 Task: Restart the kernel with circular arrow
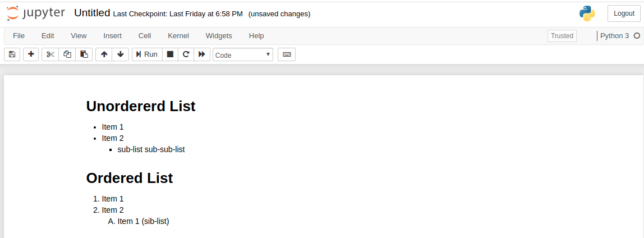(186, 54)
